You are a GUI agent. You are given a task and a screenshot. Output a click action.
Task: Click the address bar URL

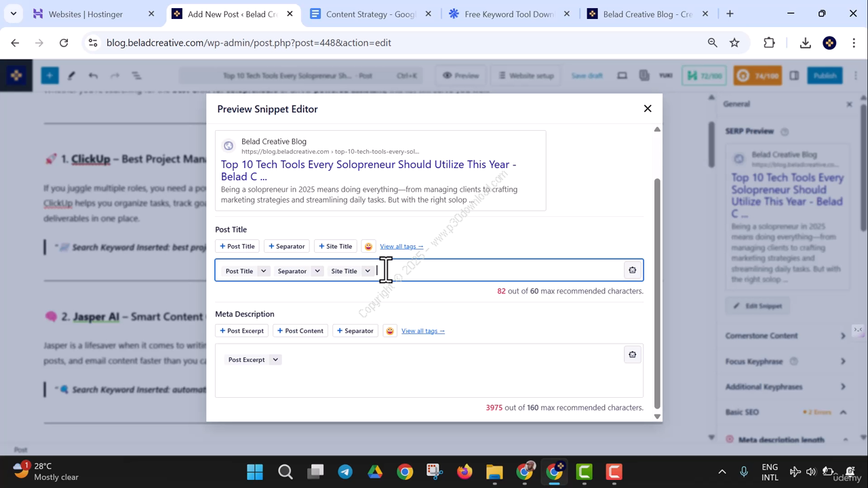point(249,43)
